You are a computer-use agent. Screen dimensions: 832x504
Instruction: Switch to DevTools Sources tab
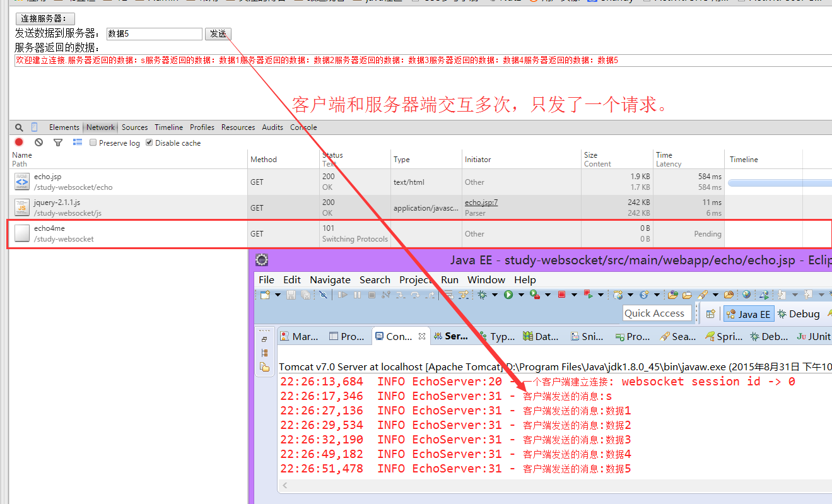pyautogui.click(x=134, y=127)
